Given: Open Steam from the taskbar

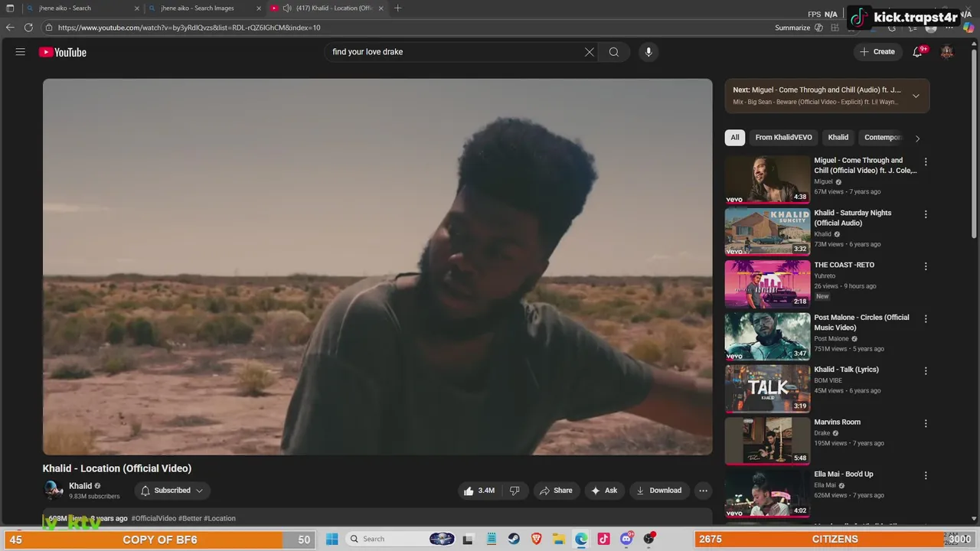Looking at the screenshot, I should click(514, 539).
